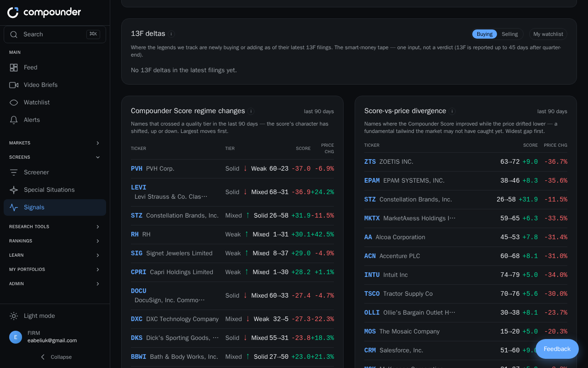Click the Screener filter icon
This screenshot has height=368, width=588.
[14, 172]
